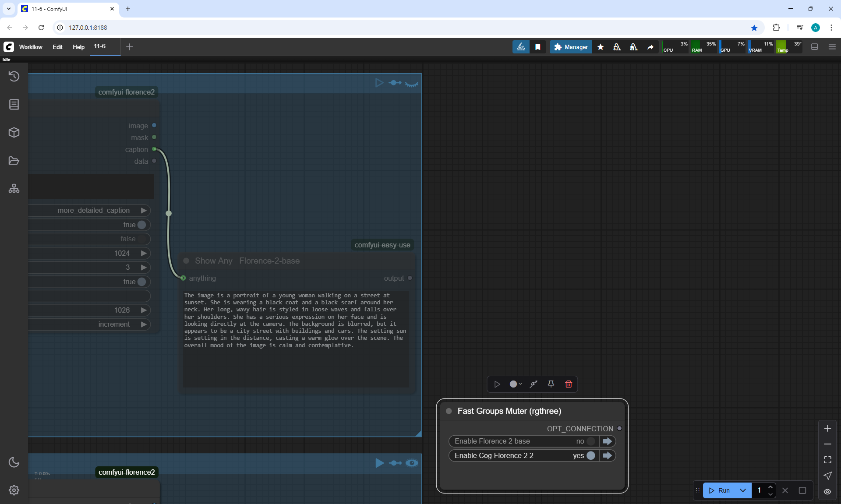Screen dimensions: 841x504
Task: Click the delete node trash icon
Action: click(569, 384)
